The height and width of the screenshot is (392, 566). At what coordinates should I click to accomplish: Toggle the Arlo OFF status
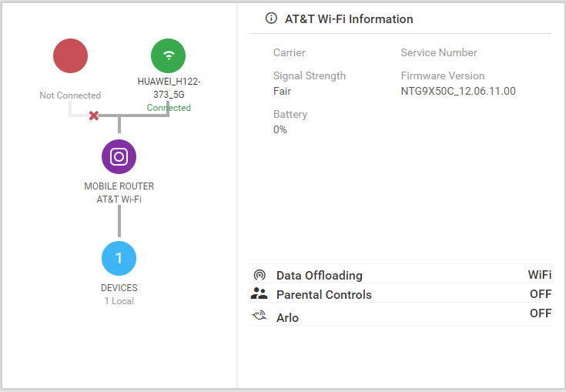pyautogui.click(x=540, y=313)
